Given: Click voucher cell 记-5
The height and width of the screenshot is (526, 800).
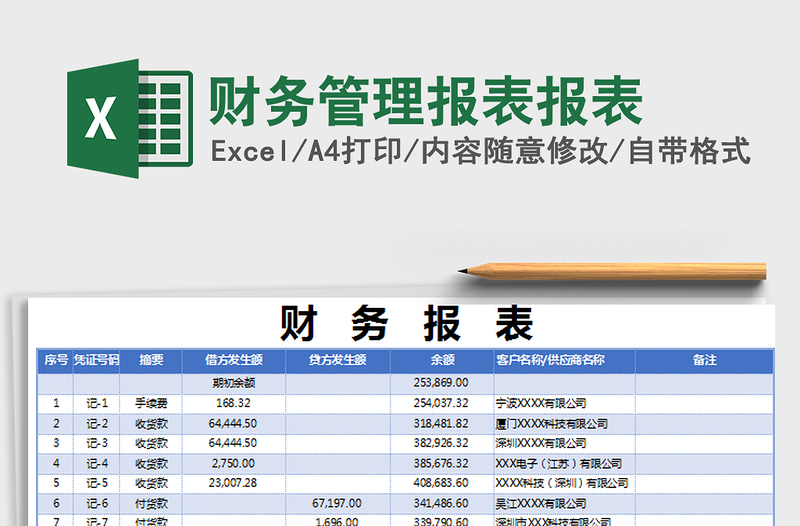Looking at the screenshot, I should click(x=97, y=483).
